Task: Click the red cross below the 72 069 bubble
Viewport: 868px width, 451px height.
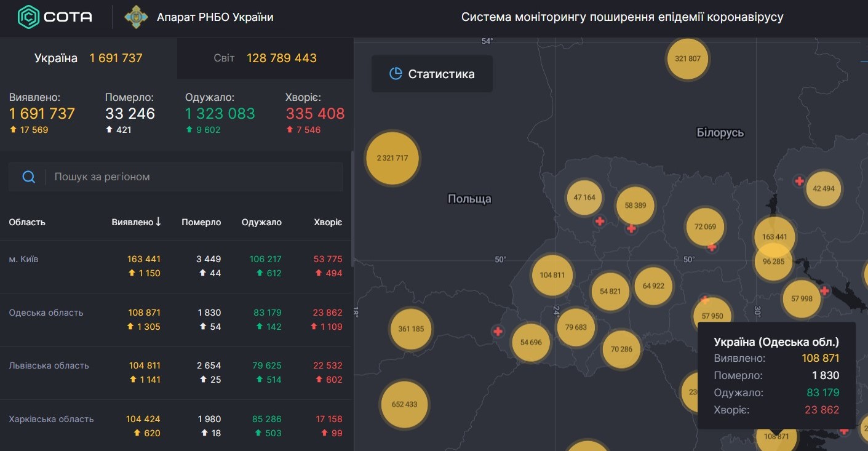Action: coord(712,247)
